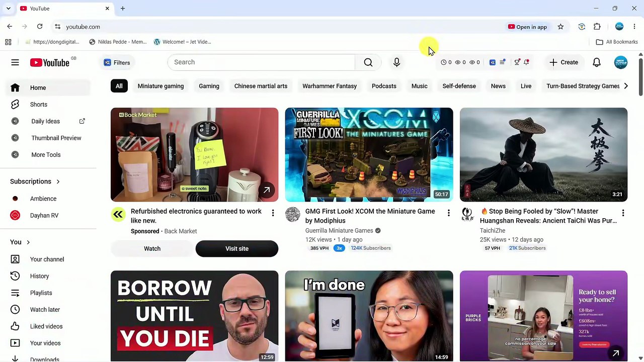
Task: Open the vidIQ trophy icon
Action: coord(517,62)
